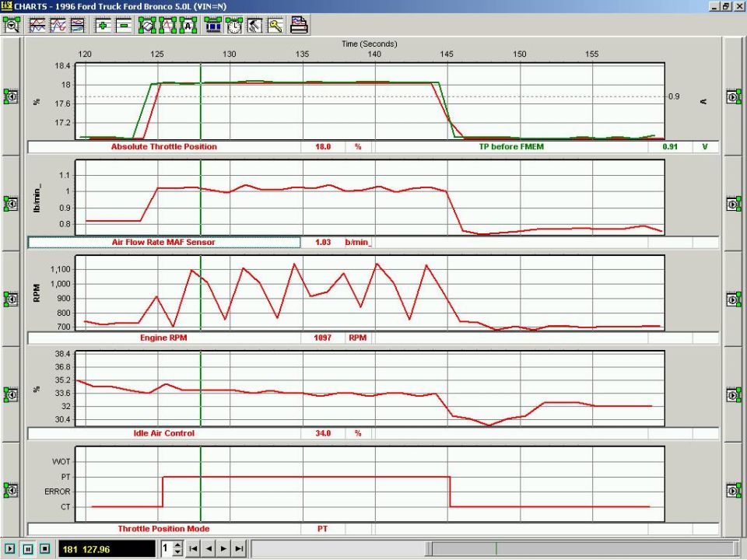
Task: Click the open book chart icon
Action: 147,25
